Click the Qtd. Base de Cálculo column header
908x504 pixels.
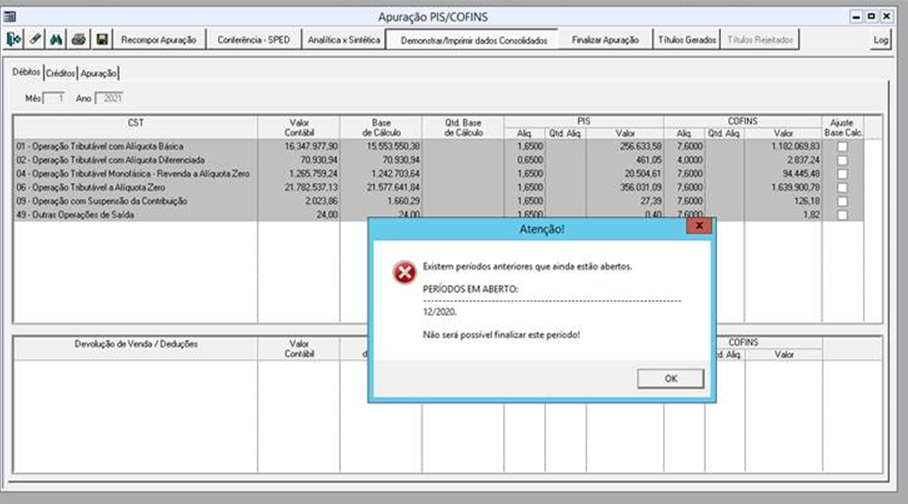coord(463,127)
